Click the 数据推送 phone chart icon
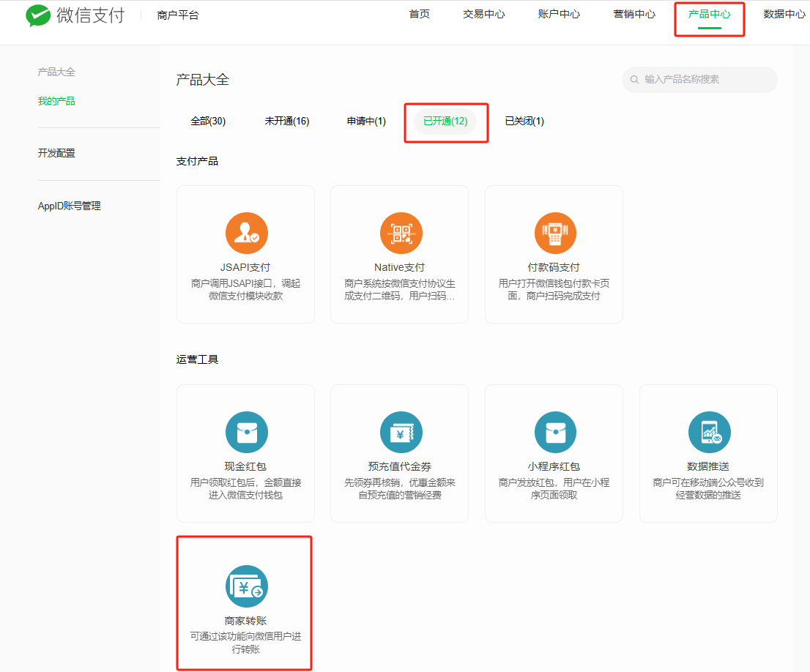Screen dimensions: 810x672 [709, 433]
